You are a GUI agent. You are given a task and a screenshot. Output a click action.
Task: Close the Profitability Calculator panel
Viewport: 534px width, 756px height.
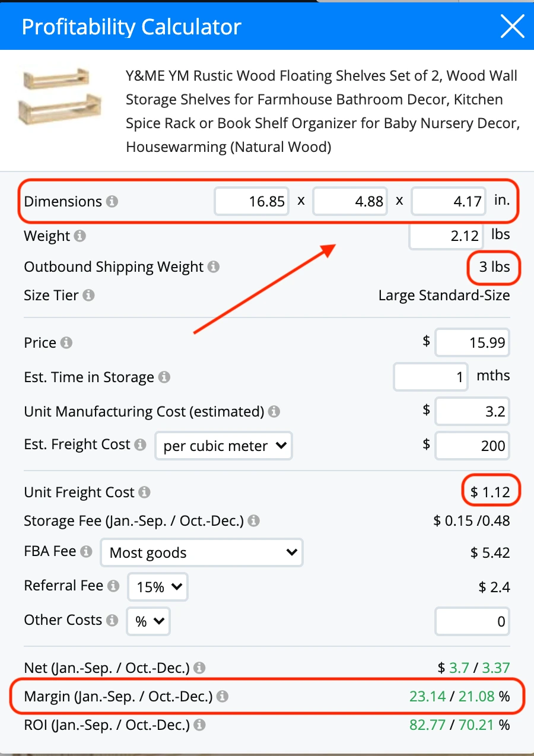511,27
